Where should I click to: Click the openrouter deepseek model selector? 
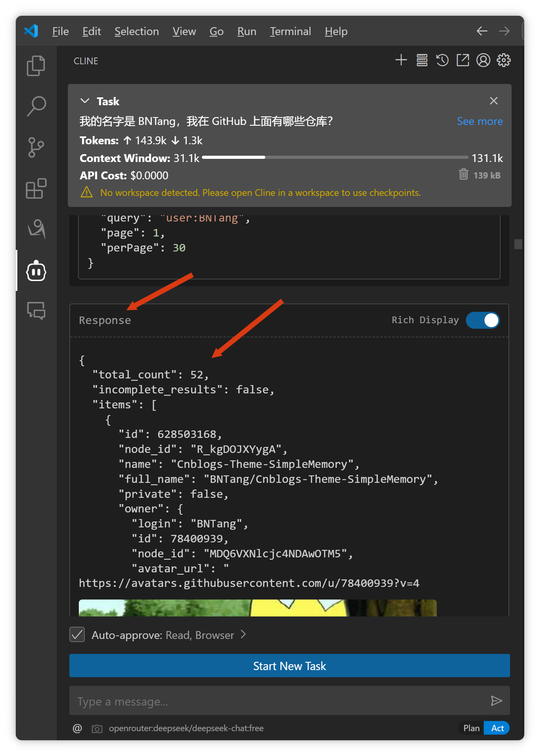(x=186, y=728)
